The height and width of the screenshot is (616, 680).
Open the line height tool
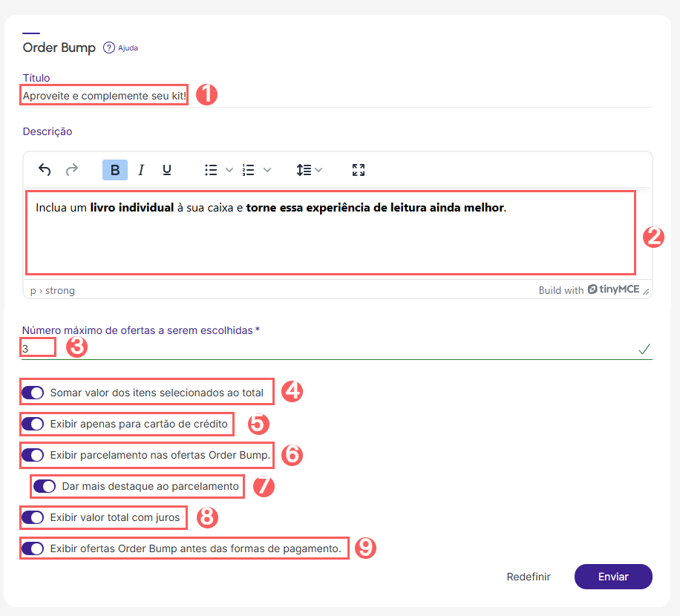click(304, 170)
